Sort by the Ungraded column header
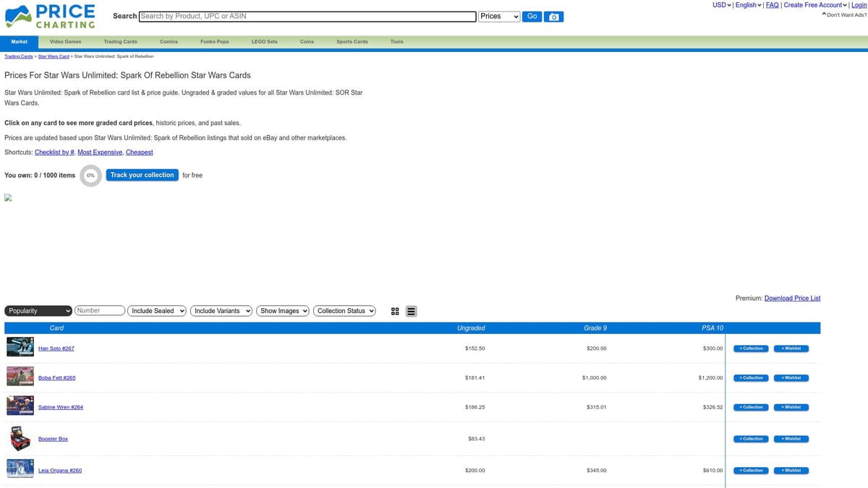 (471, 328)
